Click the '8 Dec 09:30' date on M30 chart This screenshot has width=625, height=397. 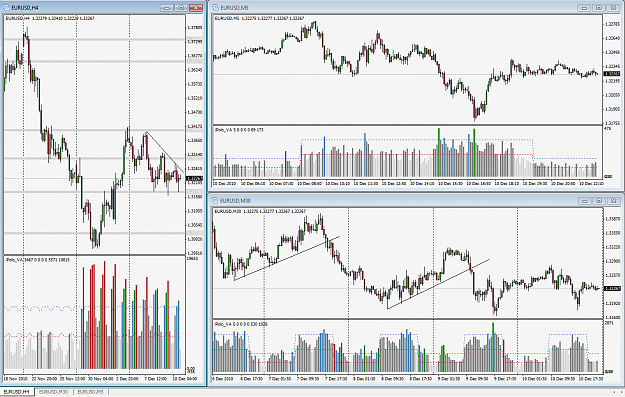coord(393,379)
